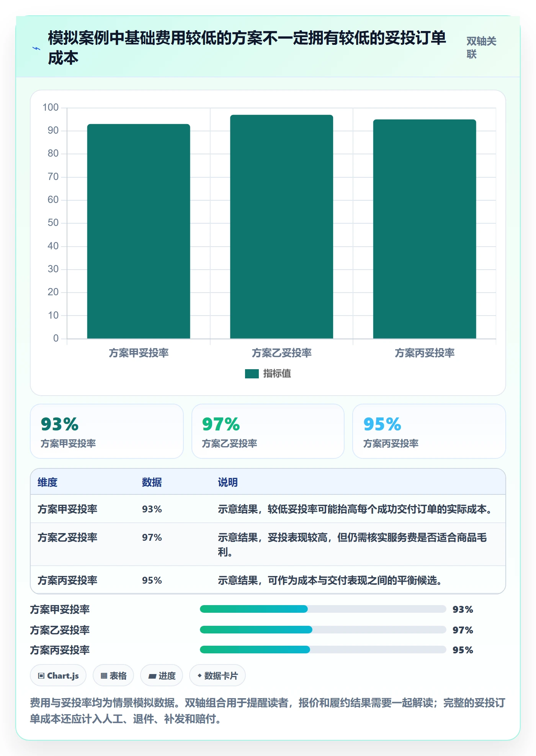The height and width of the screenshot is (756, 536).
Task: Click the lightning icon beside the title
Action: [x=36, y=48]
